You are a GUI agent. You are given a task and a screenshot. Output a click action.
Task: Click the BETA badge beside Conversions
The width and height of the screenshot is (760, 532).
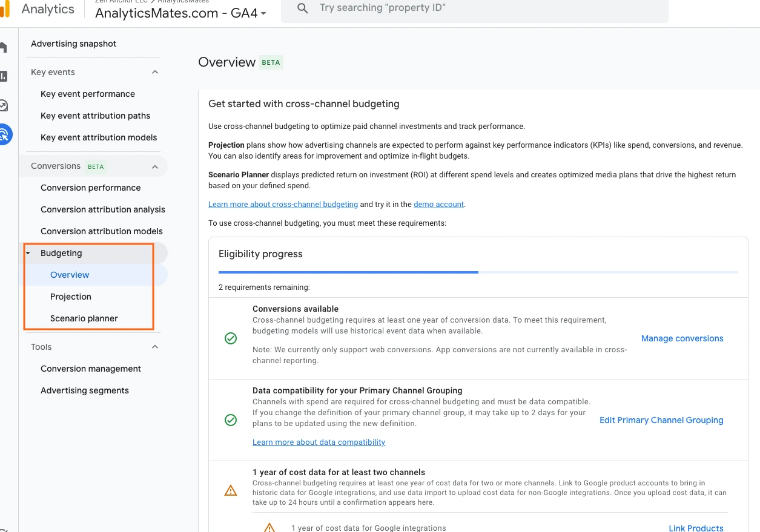click(x=96, y=166)
